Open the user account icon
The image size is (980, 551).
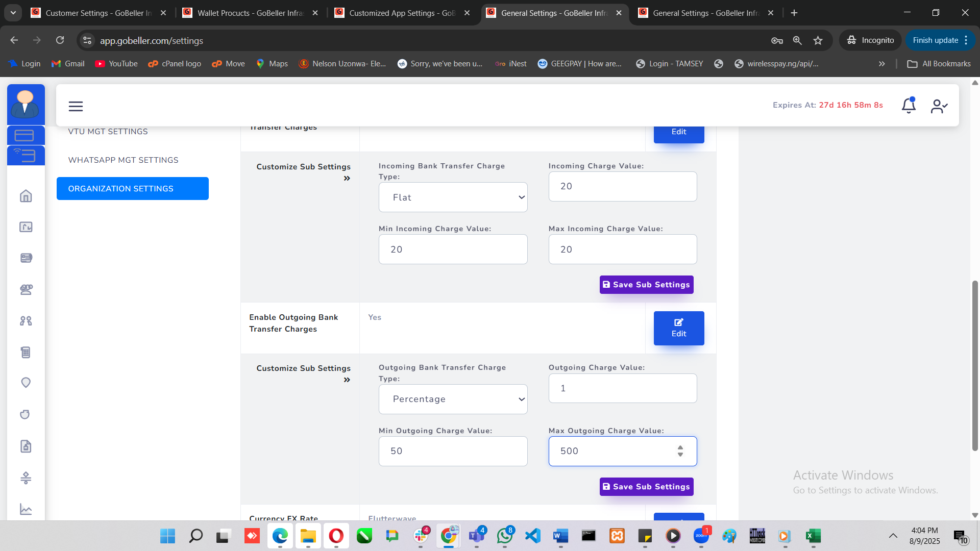(x=938, y=106)
